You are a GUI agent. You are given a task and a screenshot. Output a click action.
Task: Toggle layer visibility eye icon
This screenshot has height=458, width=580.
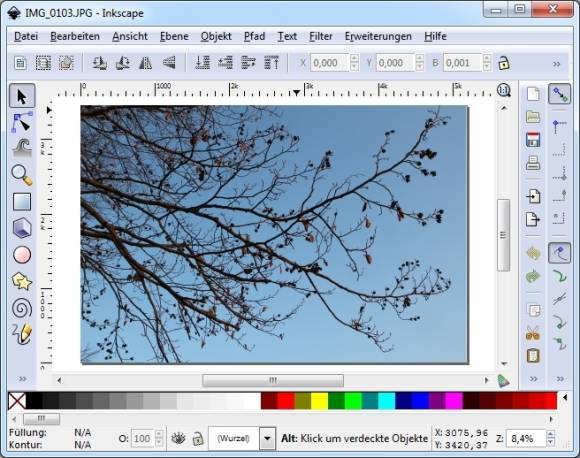[x=178, y=439]
